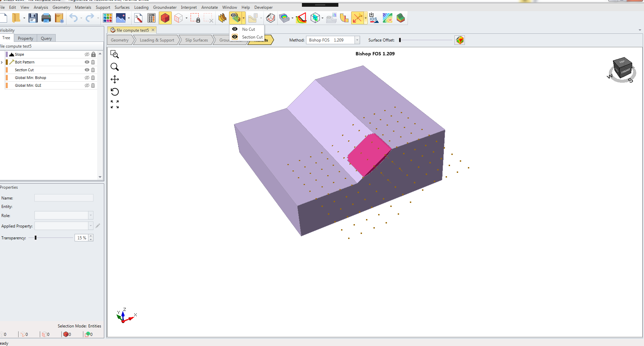The width and height of the screenshot is (644, 346).
Task: Toggle visibility of Section Cut row
Action: point(87,70)
